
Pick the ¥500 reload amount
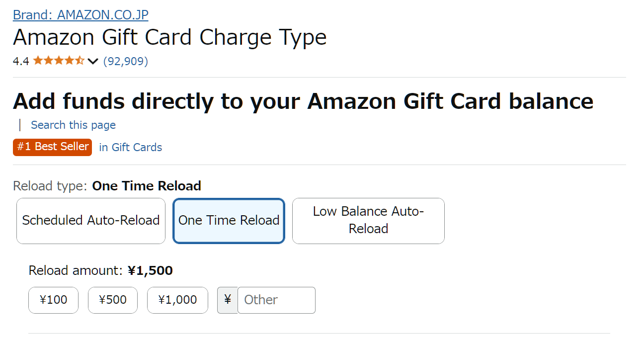tap(113, 300)
